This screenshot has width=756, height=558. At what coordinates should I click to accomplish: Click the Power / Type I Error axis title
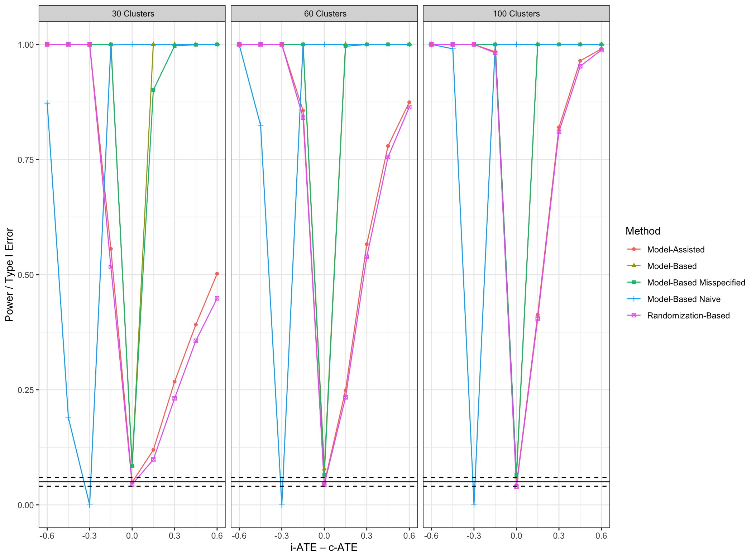pyautogui.click(x=9, y=275)
